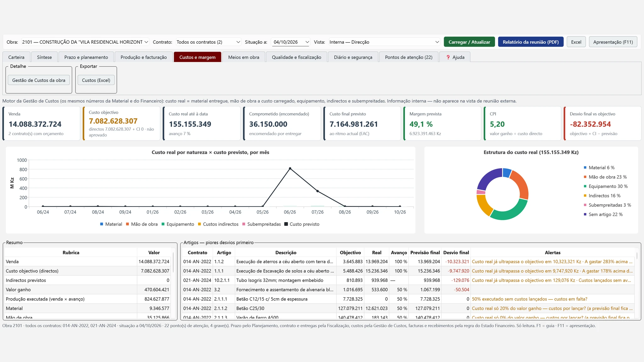Toggle Material series in chart legend
Screen dimensions: 644x362
point(111,224)
